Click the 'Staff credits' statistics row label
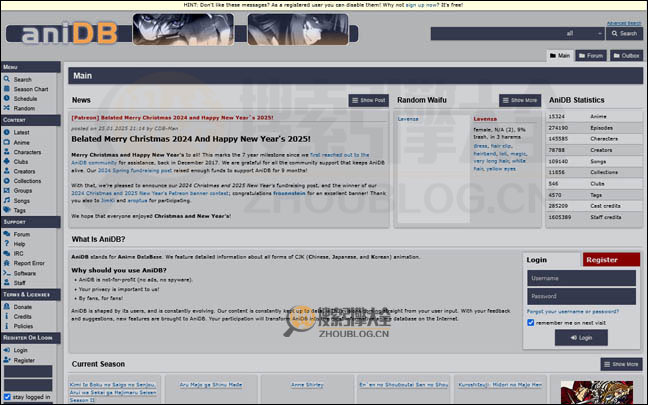 pos(605,217)
